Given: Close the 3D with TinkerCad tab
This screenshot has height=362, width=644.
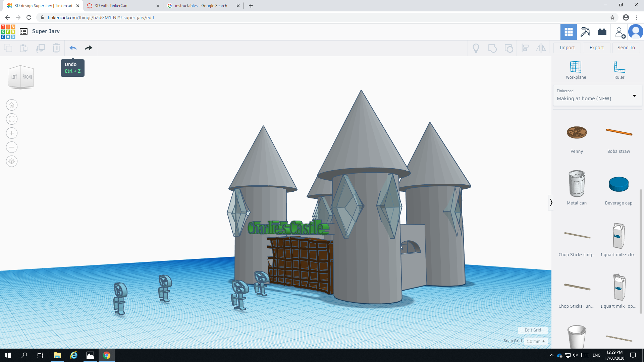Looking at the screenshot, I should pyautogui.click(x=158, y=6).
